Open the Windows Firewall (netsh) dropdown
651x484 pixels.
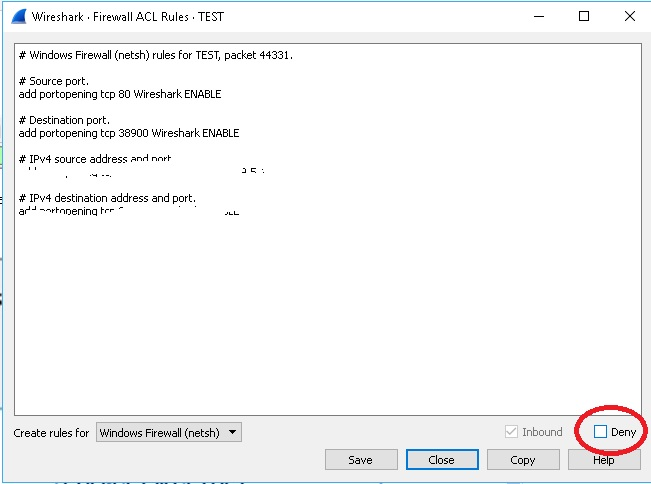[169, 432]
